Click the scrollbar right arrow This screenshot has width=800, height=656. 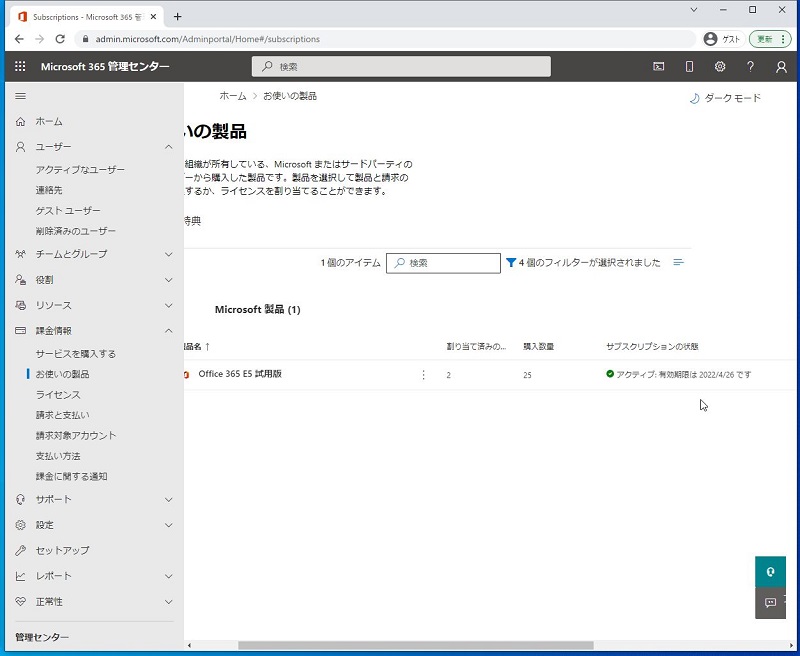click(791, 645)
